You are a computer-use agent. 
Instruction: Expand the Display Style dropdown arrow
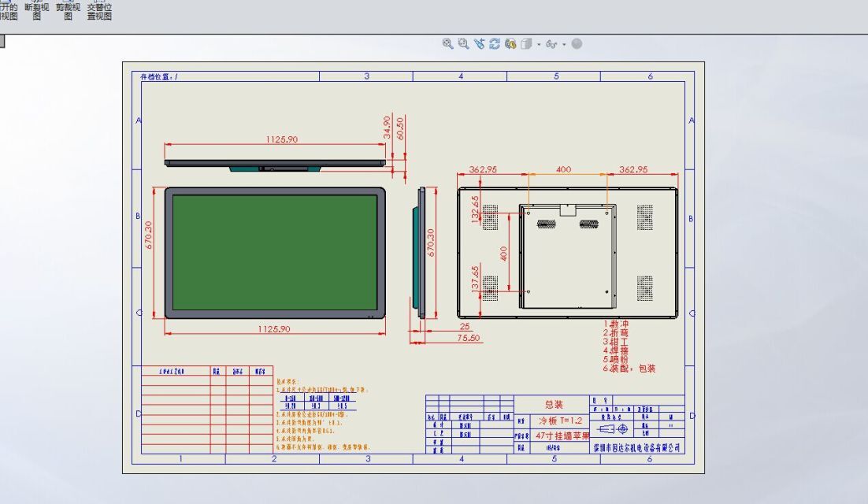(x=539, y=45)
